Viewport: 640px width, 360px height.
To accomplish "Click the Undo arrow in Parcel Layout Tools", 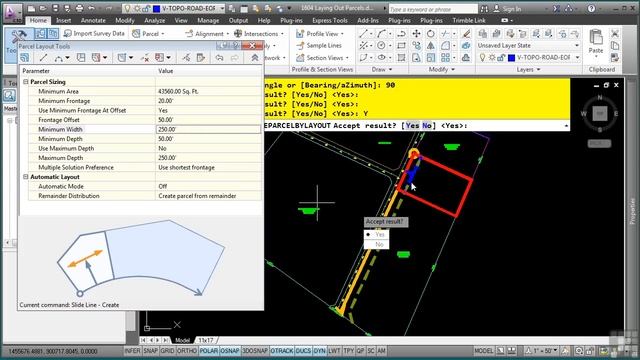I will click(219, 58).
